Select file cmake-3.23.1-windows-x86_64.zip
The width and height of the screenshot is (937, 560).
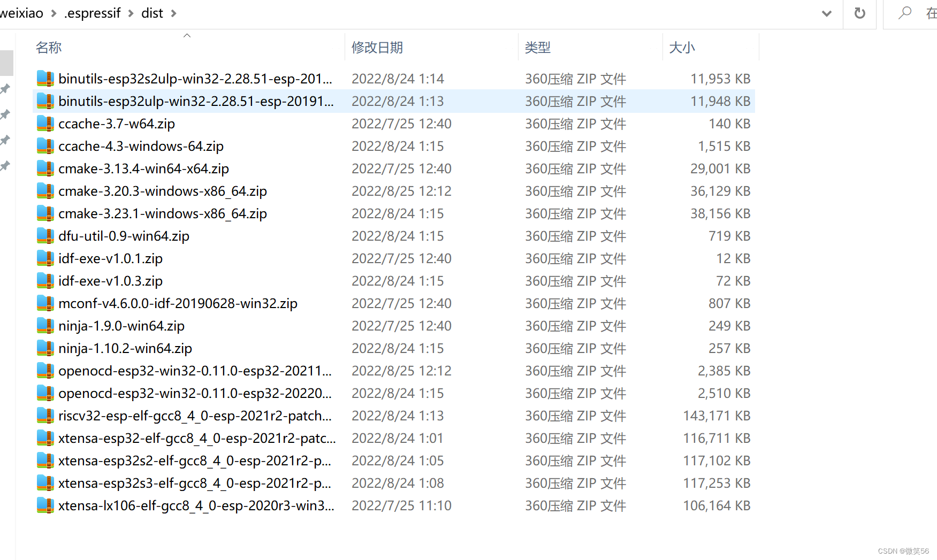(x=163, y=213)
